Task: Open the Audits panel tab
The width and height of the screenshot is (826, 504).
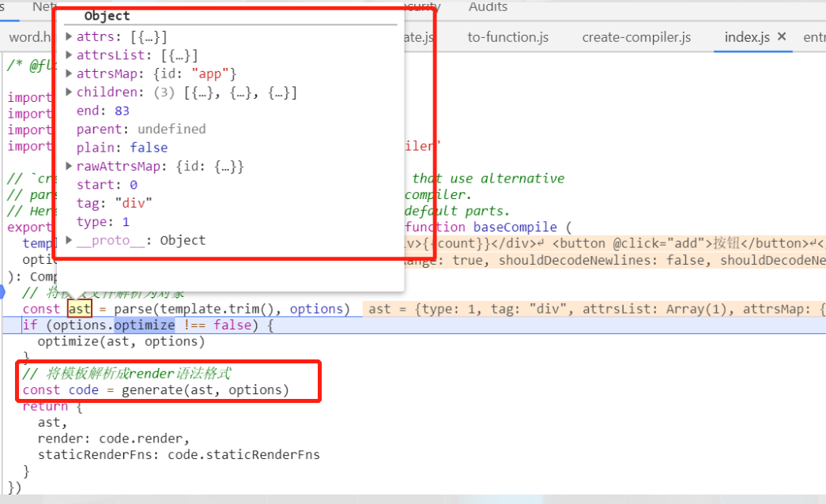Action: [488, 7]
